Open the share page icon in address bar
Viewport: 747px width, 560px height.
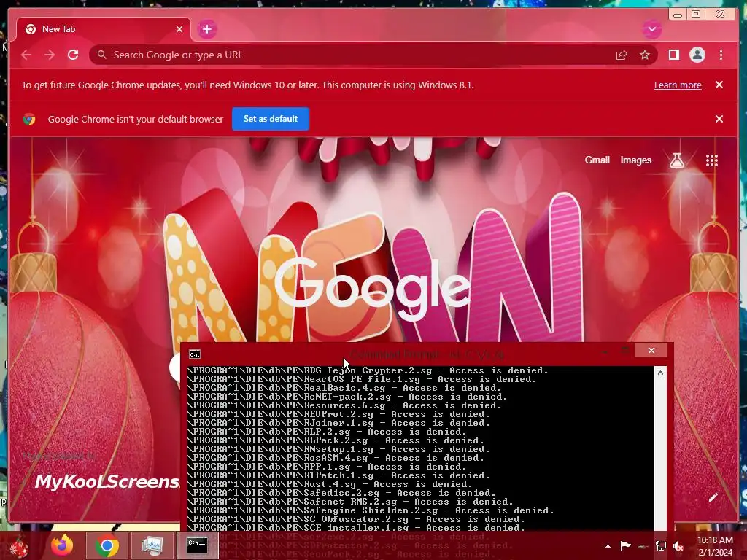(x=622, y=55)
